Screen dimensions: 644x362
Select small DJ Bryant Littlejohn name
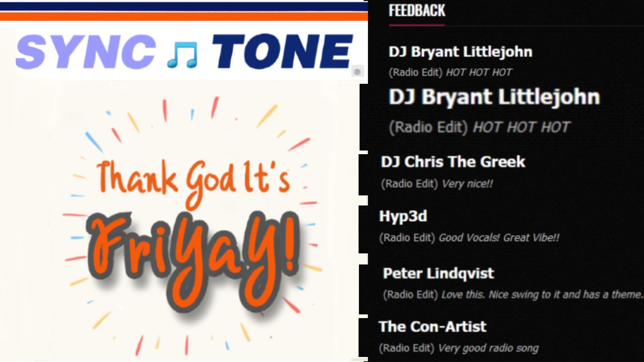tap(461, 52)
